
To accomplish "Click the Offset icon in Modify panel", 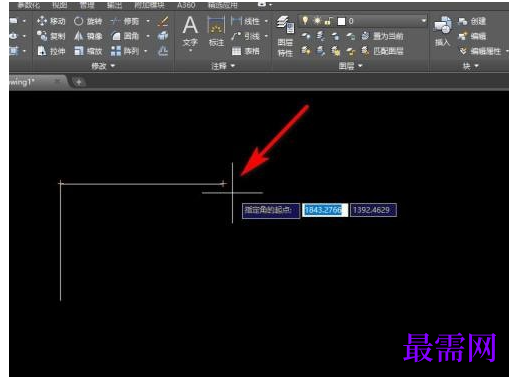I will click(163, 51).
